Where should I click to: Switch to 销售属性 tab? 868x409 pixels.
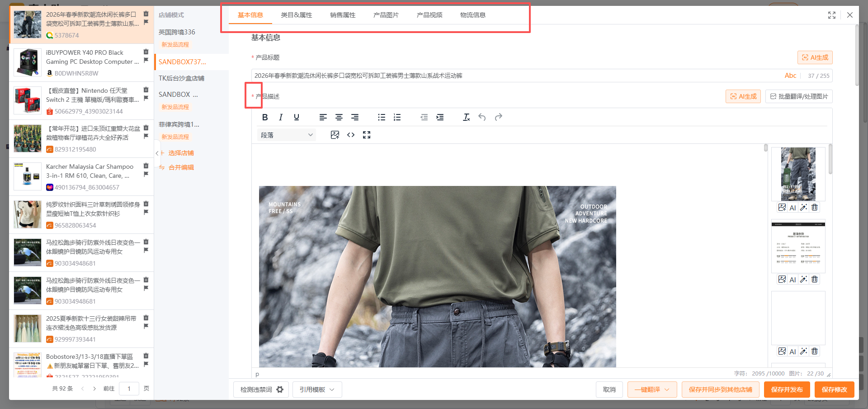(343, 15)
